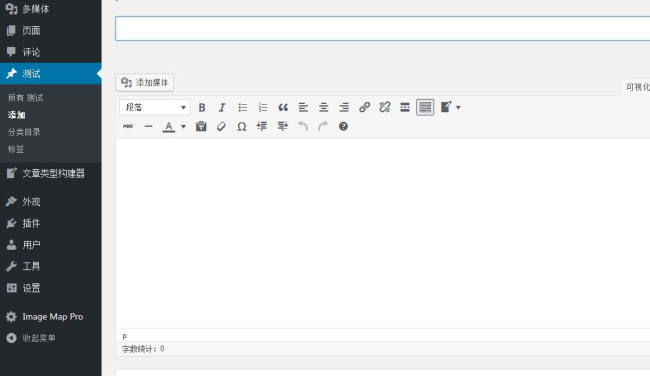Image resolution: width=650 pixels, height=376 pixels.
Task: Open the 分类目录 submenu link
Action: click(x=24, y=132)
